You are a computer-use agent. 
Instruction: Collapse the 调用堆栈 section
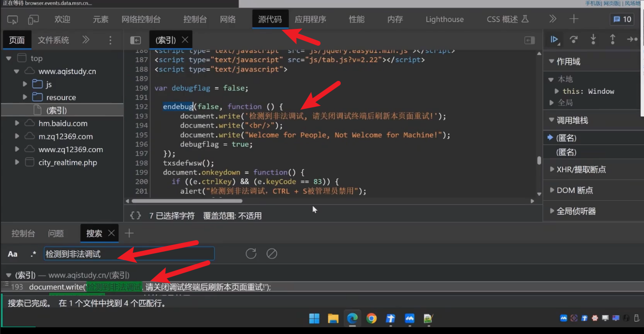tap(552, 120)
